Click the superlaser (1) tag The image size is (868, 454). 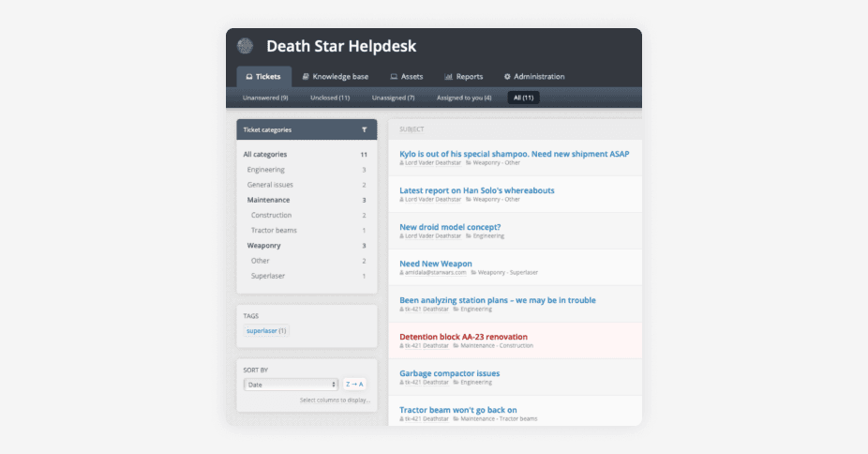point(266,330)
